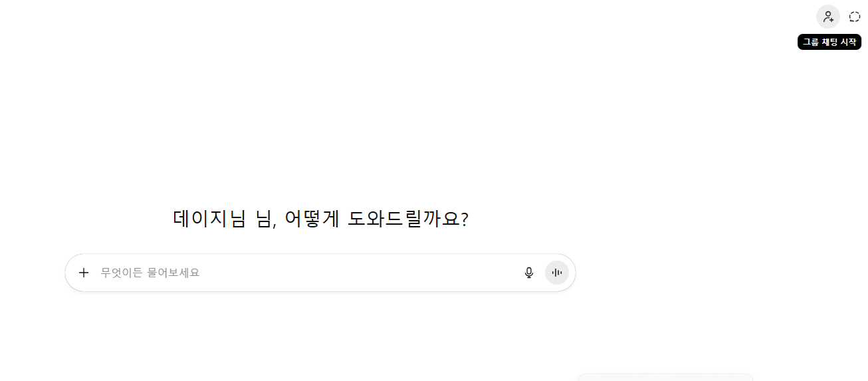Click the '데이지님 님, 어떻게 도와드릴까요?' heading
Image resolution: width=868 pixels, height=381 pixels.
point(320,219)
